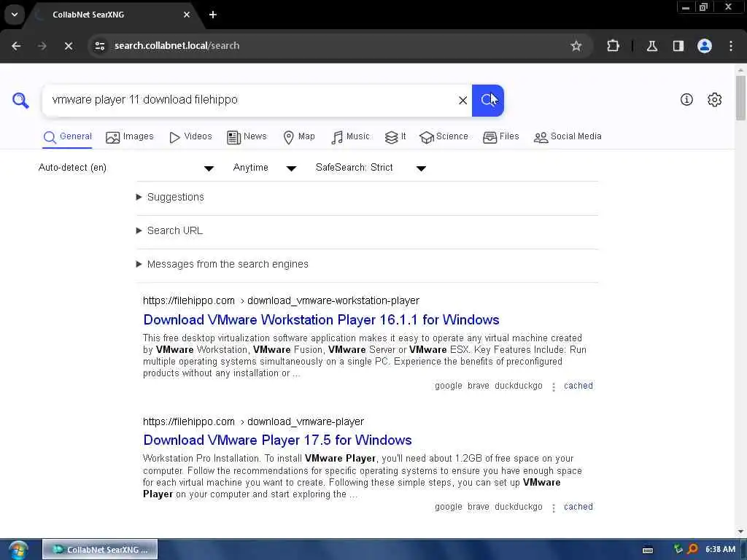Expand Messages from the search engines
Viewport: 747px width, 560px height.
point(222,264)
